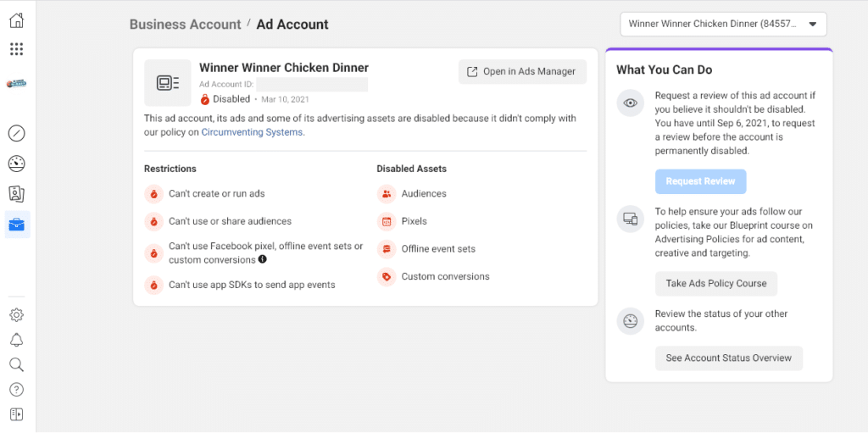
Task: Select the briefcase business icon in sidebar
Action: [17, 225]
